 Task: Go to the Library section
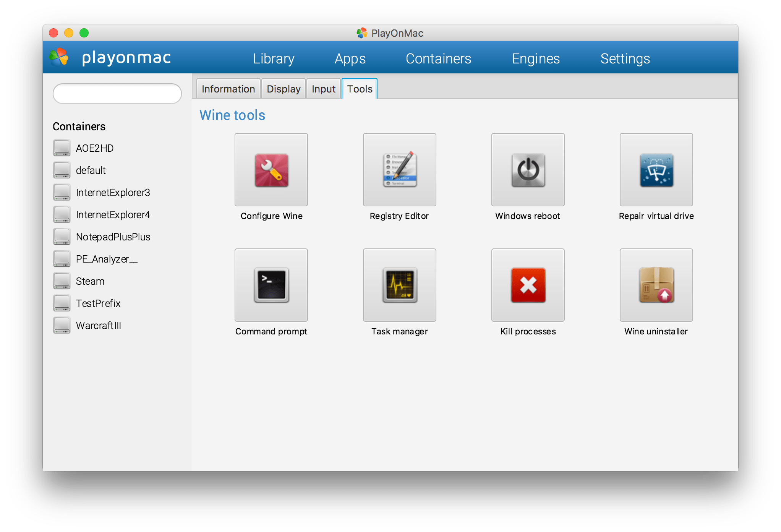click(274, 58)
